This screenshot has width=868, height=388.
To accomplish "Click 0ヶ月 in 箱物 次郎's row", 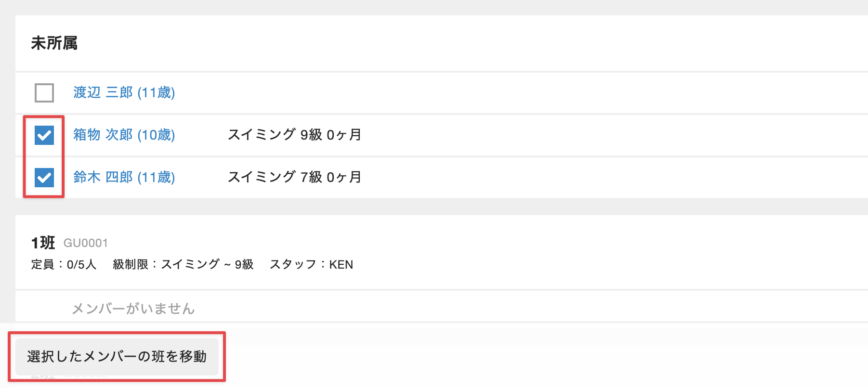I will [x=344, y=135].
